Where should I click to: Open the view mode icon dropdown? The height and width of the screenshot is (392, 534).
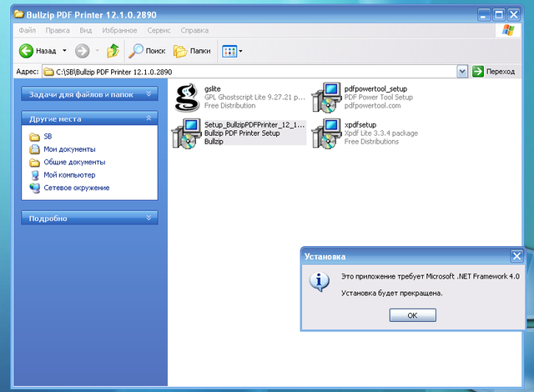click(x=232, y=52)
